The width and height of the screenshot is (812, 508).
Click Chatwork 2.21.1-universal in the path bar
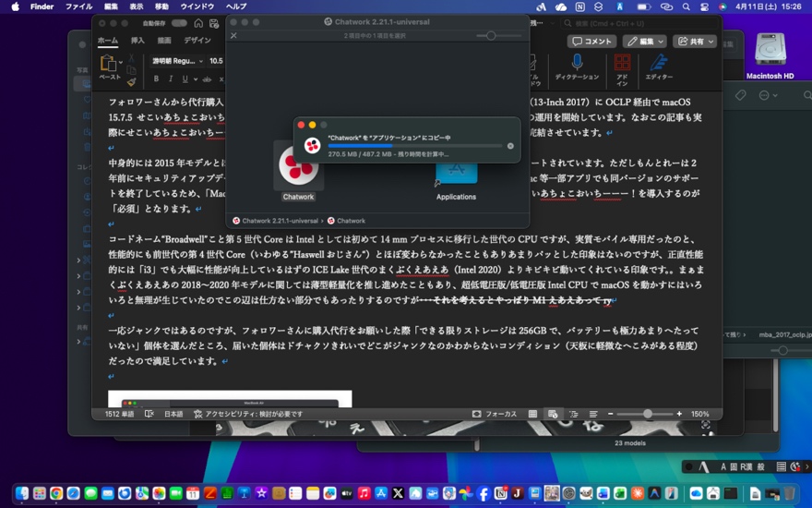[x=277, y=221]
